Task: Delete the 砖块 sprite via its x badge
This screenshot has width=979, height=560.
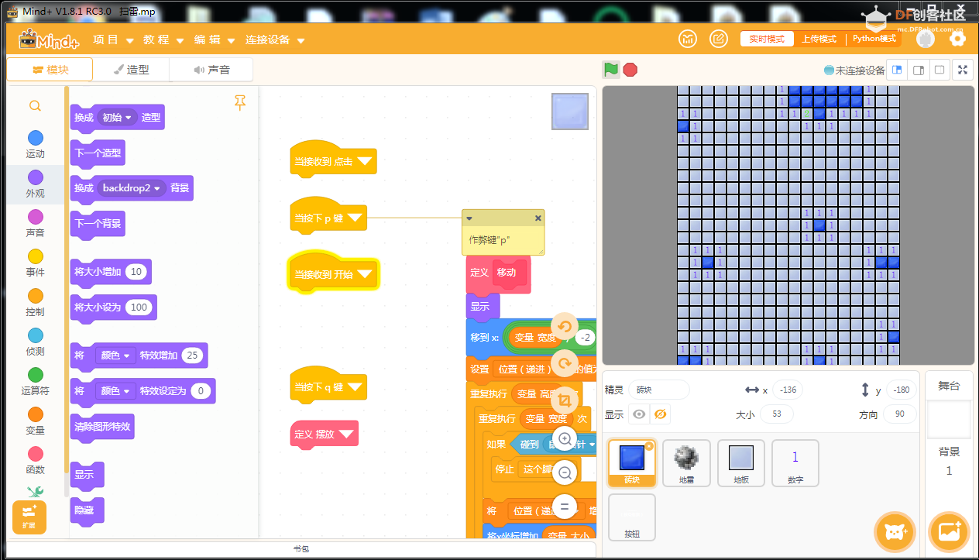Action: [x=649, y=446]
